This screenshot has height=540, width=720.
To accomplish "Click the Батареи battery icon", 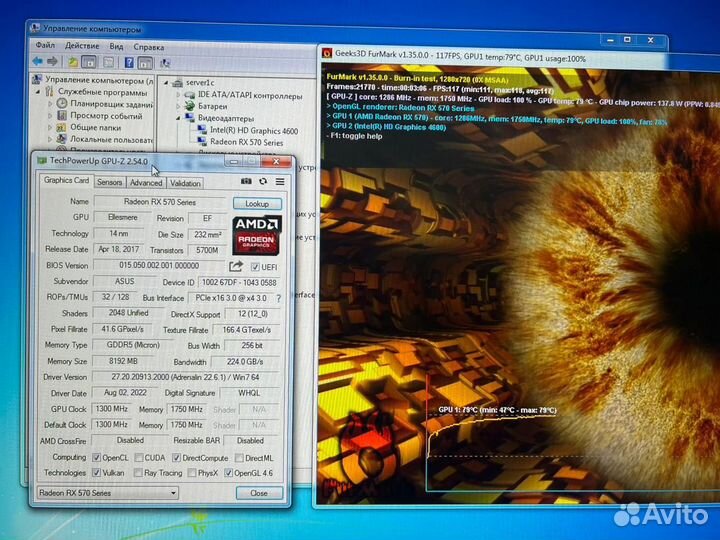I will point(189,106).
